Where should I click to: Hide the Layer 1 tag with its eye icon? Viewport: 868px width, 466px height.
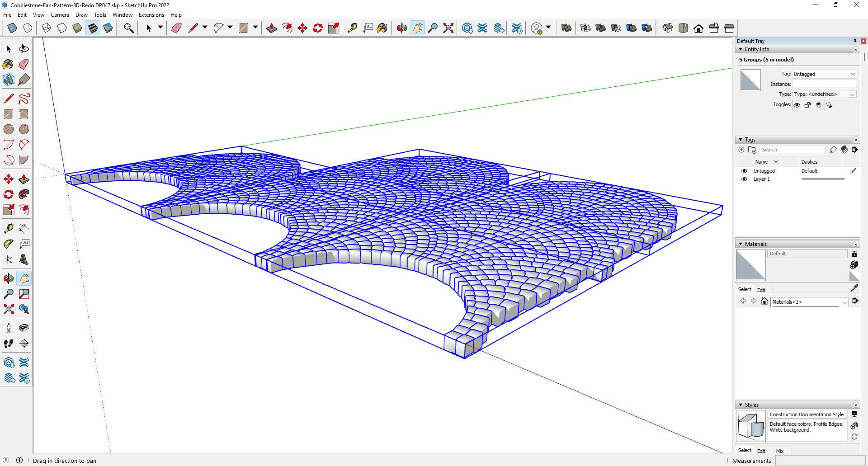click(x=744, y=179)
